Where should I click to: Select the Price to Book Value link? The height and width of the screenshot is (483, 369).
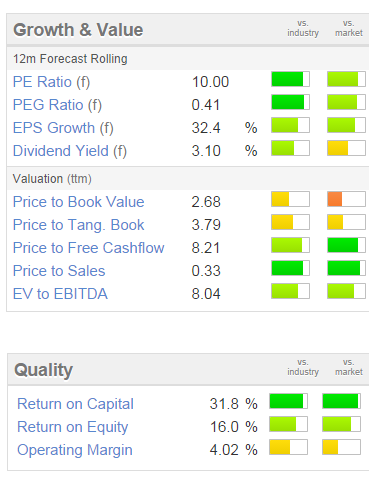[x=78, y=202]
